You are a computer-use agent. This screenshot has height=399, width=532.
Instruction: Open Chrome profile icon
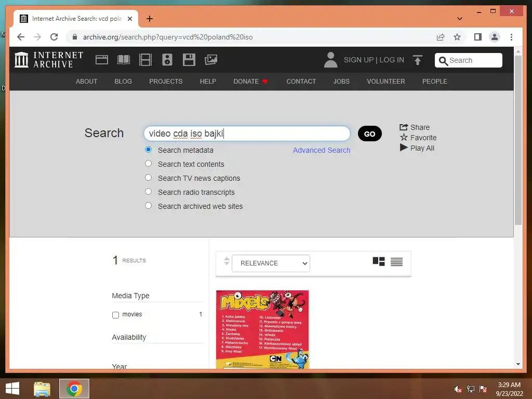pos(495,37)
